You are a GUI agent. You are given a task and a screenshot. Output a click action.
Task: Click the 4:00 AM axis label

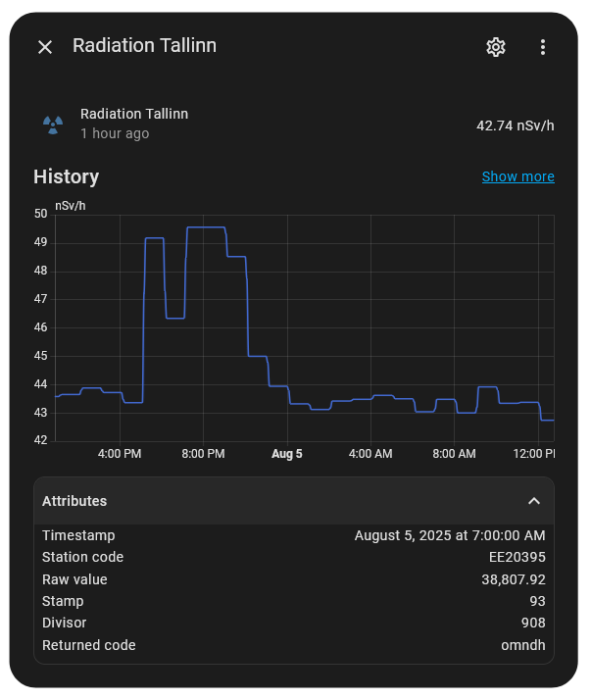(x=370, y=454)
